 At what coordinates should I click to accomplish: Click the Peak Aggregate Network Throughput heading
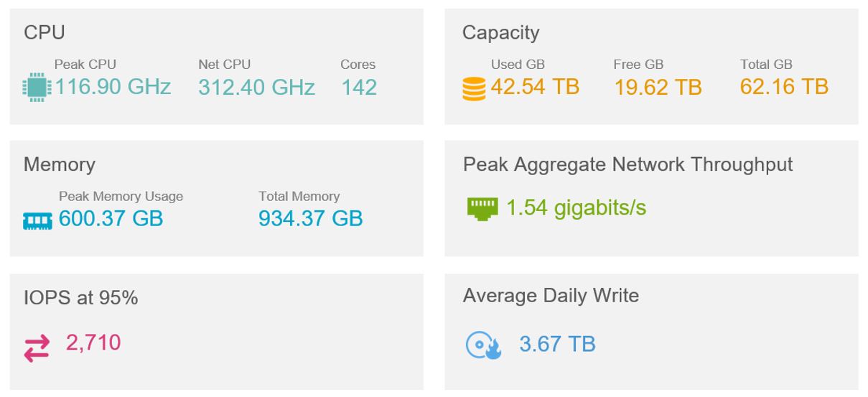(x=628, y=164)
